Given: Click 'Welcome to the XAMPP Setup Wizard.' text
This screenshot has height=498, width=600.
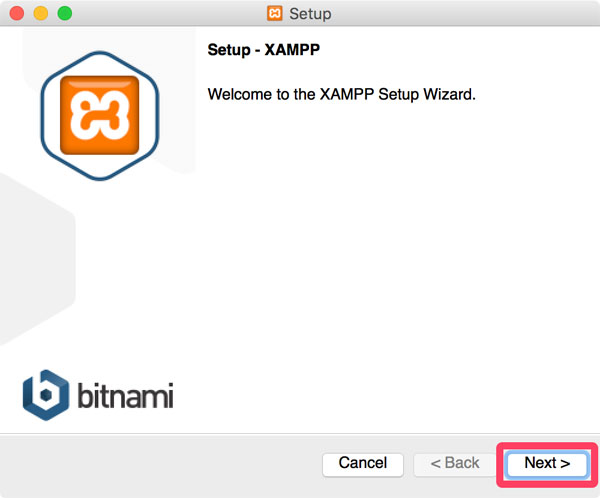Looking at the screenshot, I should [341, 94].
